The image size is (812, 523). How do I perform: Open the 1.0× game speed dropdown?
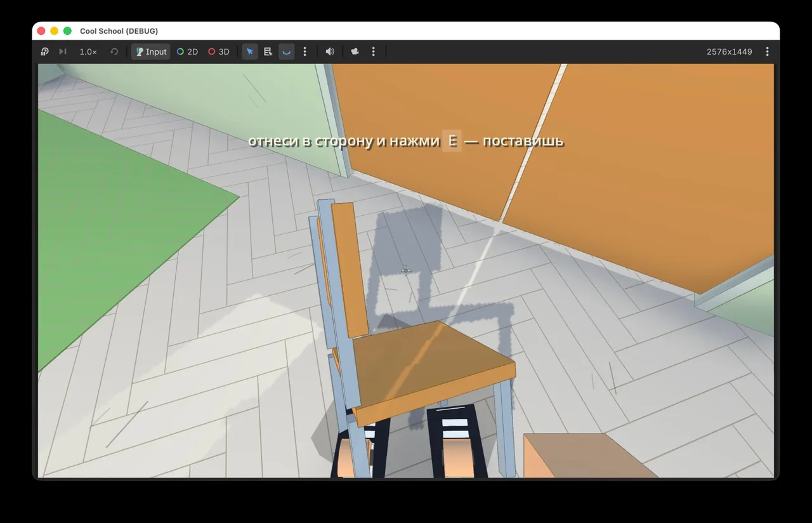[x=88, y=51]
